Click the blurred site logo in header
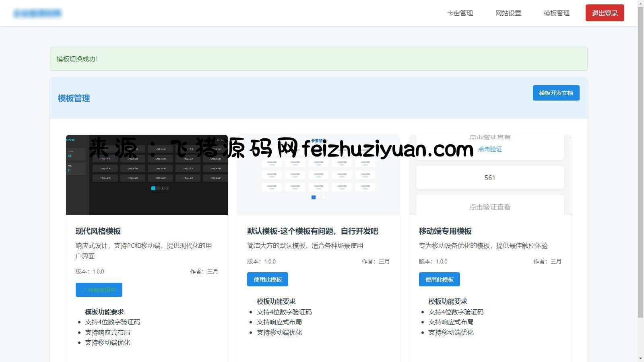The image size is (644, 362). pyautogui.click(x=37, y=13)
